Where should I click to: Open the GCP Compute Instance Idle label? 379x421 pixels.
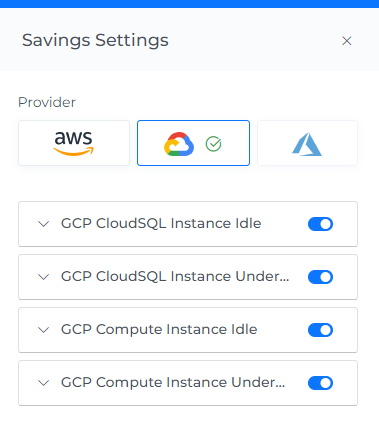[x=159, y=329]
